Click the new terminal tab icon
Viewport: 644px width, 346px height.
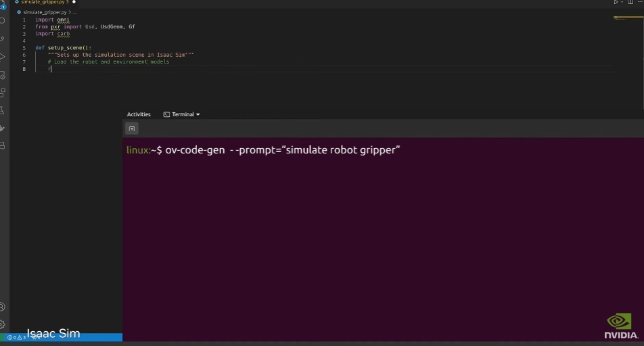point(132,128)
